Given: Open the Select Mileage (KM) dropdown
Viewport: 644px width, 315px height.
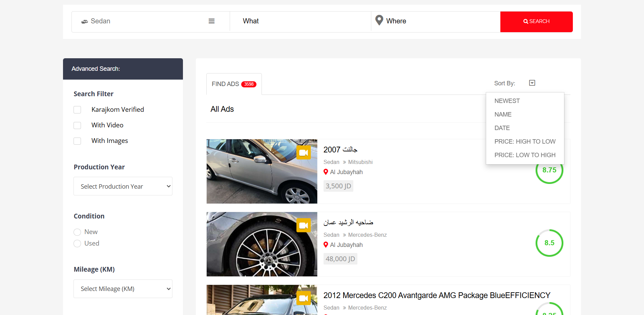Looking at the screenshot, I should 123,289.
